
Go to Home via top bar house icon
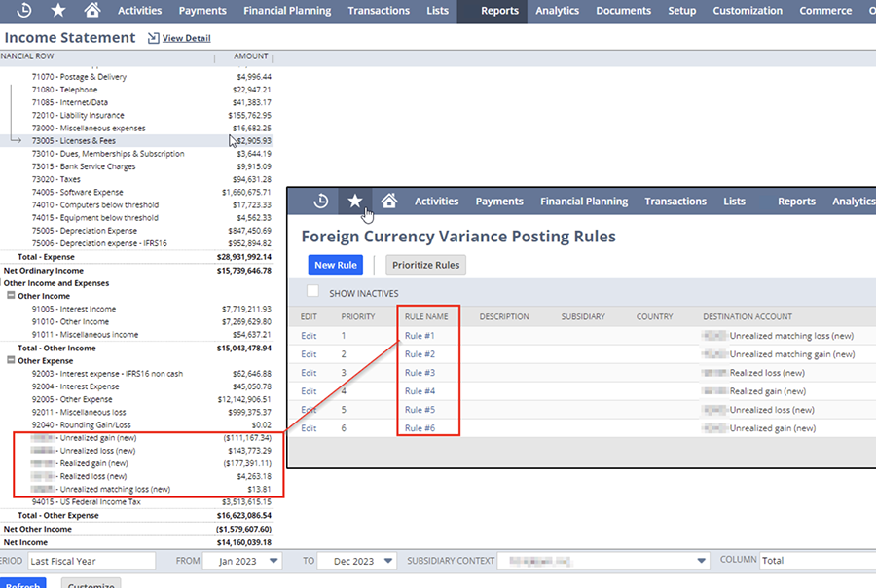[91, 11]
